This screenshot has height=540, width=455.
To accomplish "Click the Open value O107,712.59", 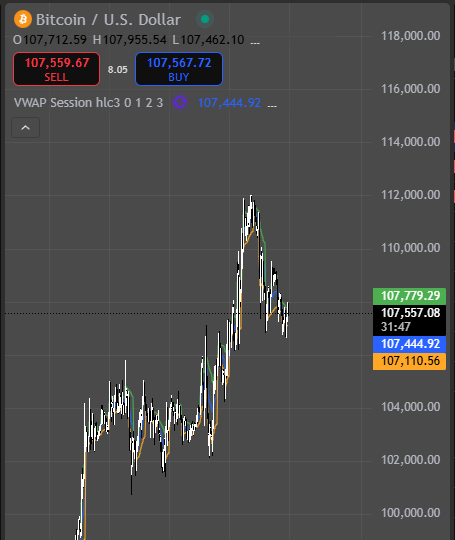I will click(x=50, y=40).
